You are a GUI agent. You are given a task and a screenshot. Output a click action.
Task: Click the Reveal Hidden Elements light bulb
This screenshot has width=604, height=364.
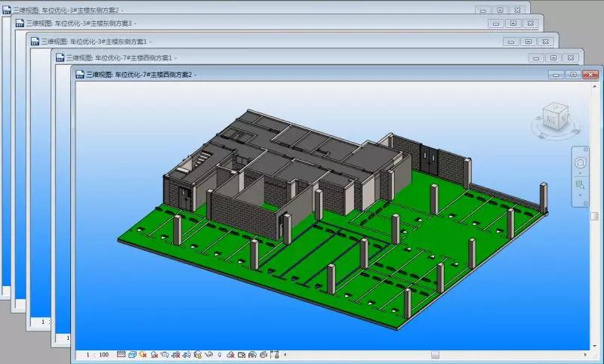tap(220, 354)
